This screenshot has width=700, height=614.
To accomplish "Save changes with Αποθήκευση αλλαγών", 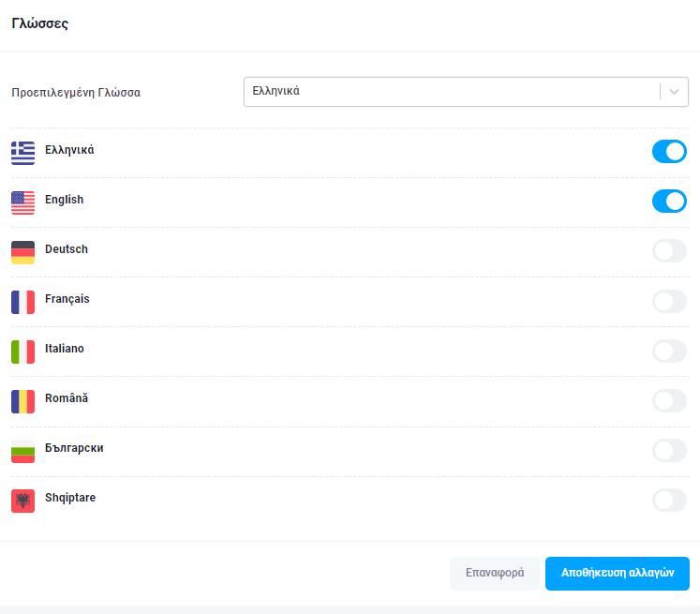I will pyautogui.click(x=618, y=573).
